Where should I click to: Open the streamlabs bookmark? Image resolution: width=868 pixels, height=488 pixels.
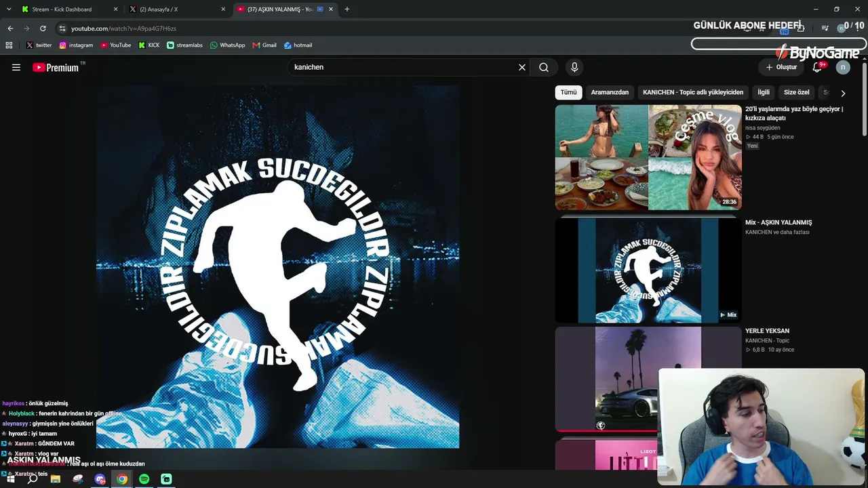[184, 45]
